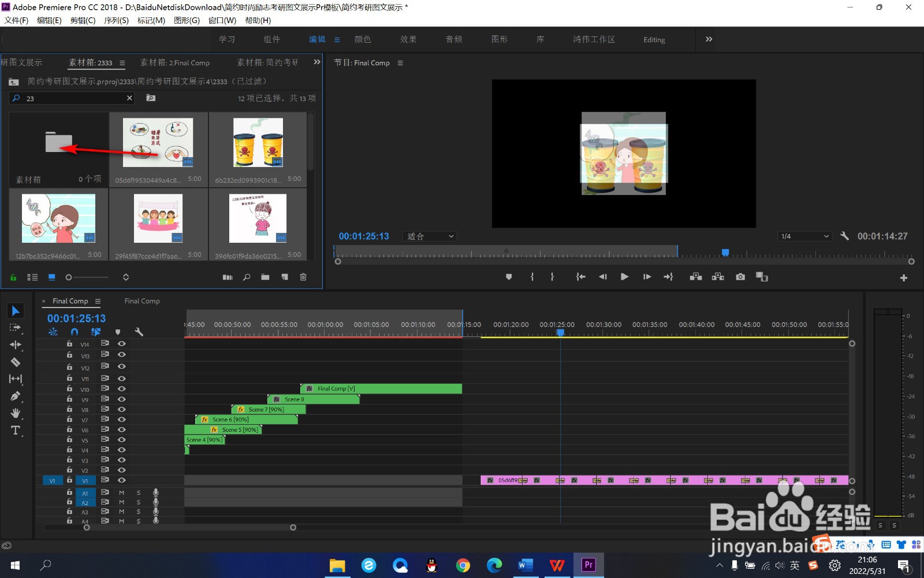Switch Project panel to list view
This screenshot has height=578, width=924.
(32, 277)
